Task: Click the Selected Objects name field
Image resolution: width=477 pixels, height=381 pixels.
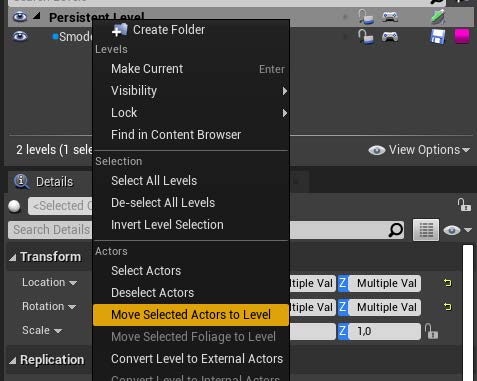Action: point(60,206)
